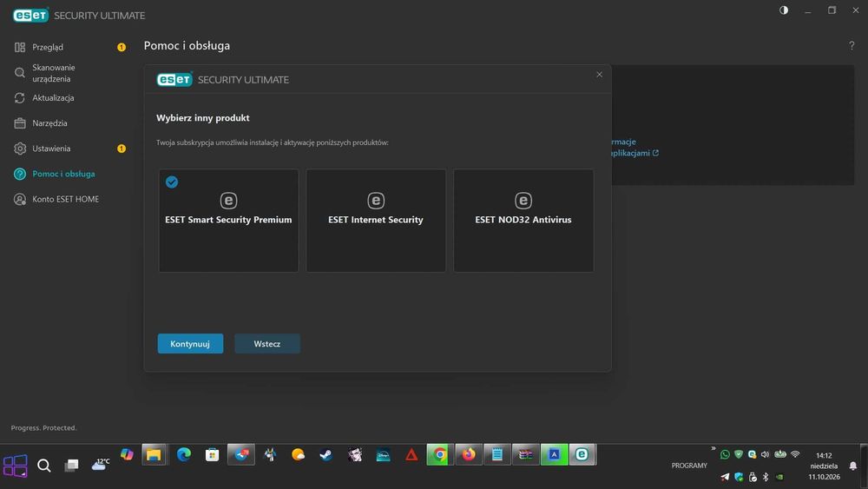Open Wi-Fi network settings in the tray
The width and height of the screenshot is (868, 489).
[x=795, y=454]
